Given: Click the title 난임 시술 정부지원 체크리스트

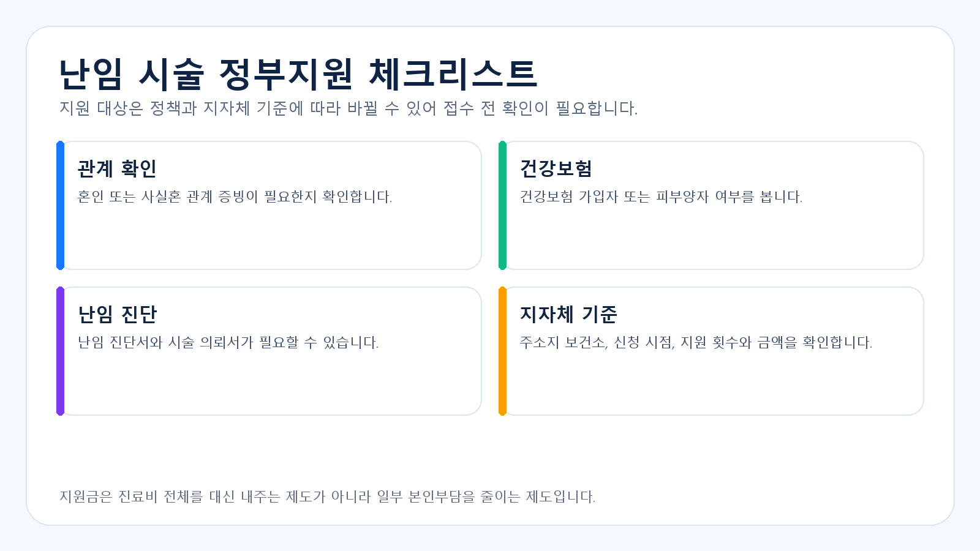Looking at the screenshot, I should tap(298, 74).
